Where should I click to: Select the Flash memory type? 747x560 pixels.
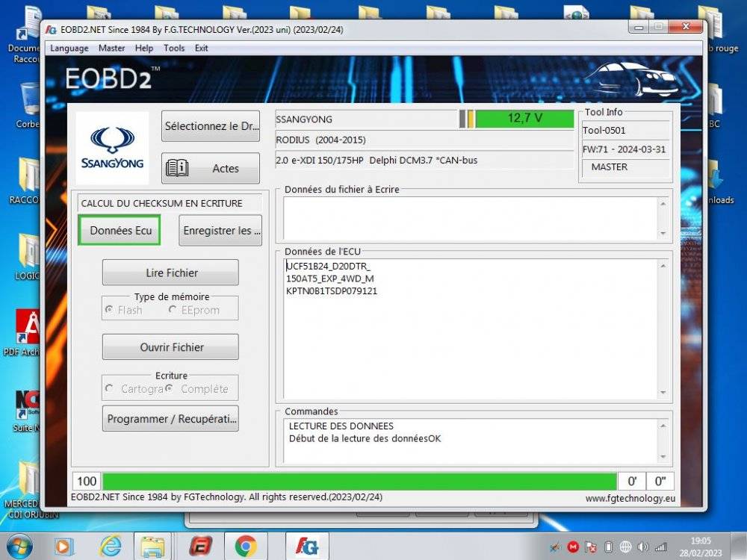click(110, 310)
